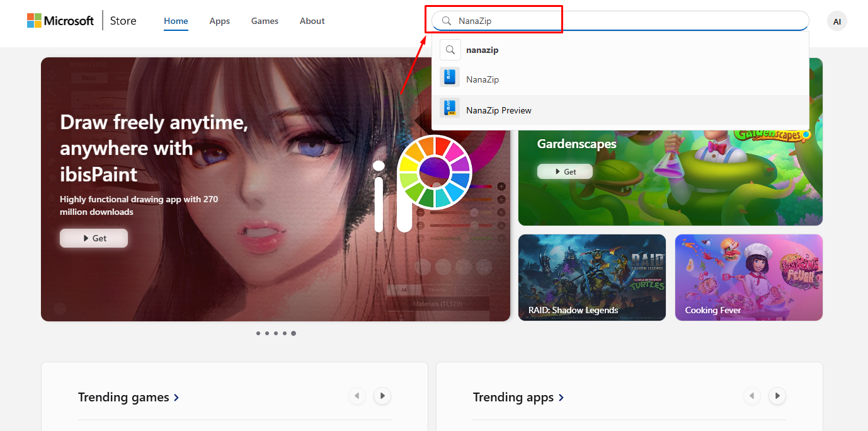The width and height of the screenshot is (868, 431).
Task: Click Get on the Gardenscapes banner
Action: (x=564, y=171)
